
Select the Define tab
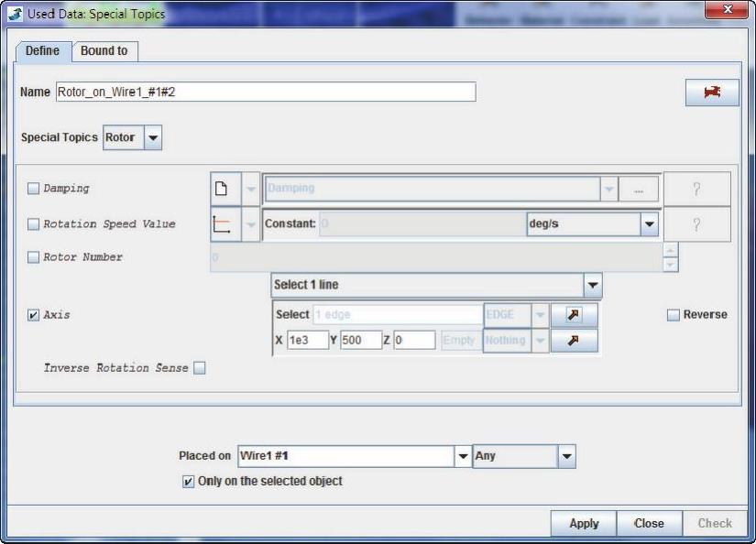pos(42,51)
